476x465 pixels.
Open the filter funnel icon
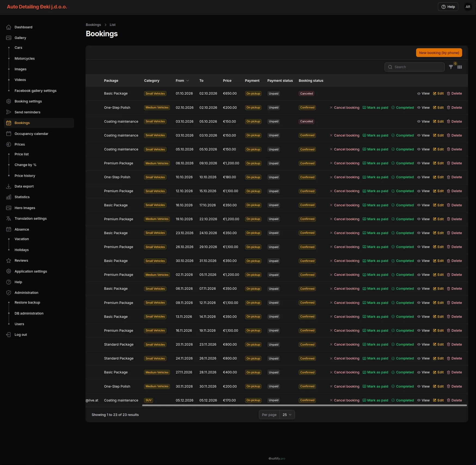[x=451, y=67]
